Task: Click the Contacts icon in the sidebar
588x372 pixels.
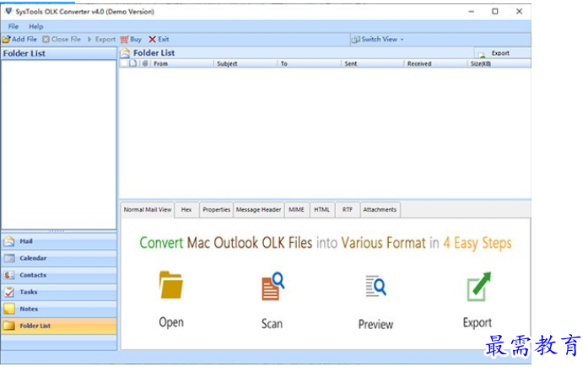Action: pyautogui.click(x=9, y=275)
